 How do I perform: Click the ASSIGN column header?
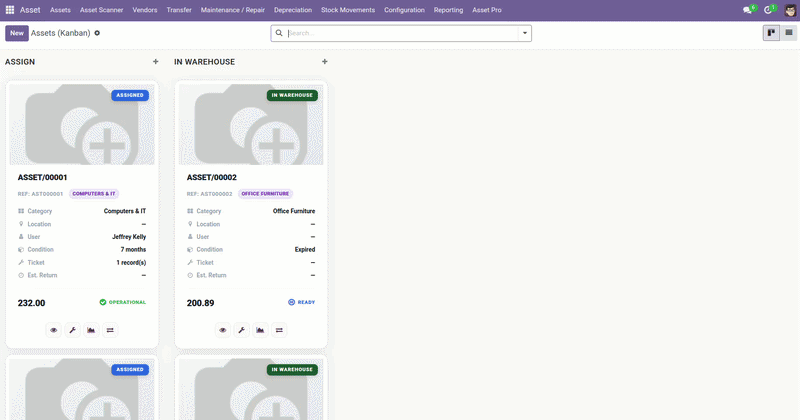(20, 62)
